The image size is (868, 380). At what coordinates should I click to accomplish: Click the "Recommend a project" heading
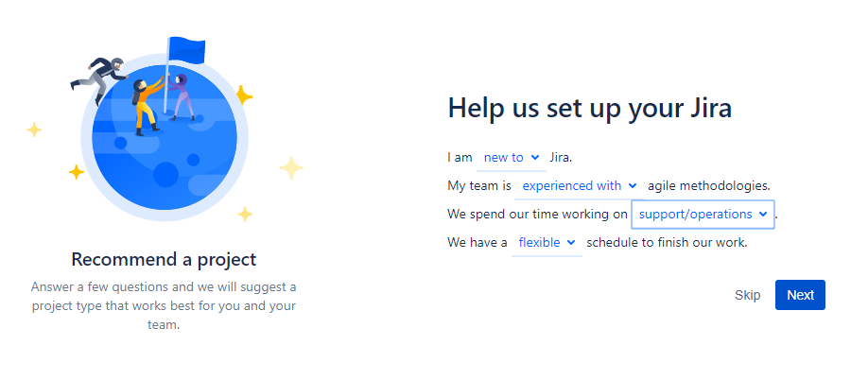click(x=164, y=259)
